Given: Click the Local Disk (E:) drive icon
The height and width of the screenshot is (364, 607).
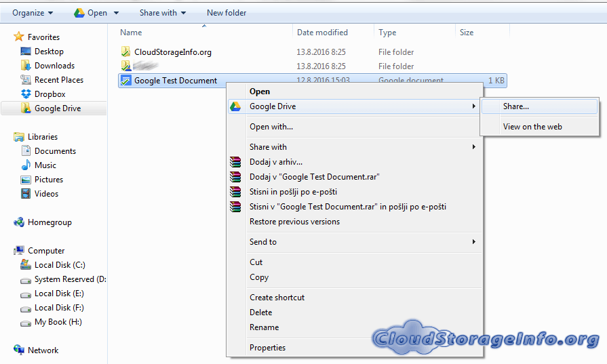Looking at the screenshot, I should 26,294.
